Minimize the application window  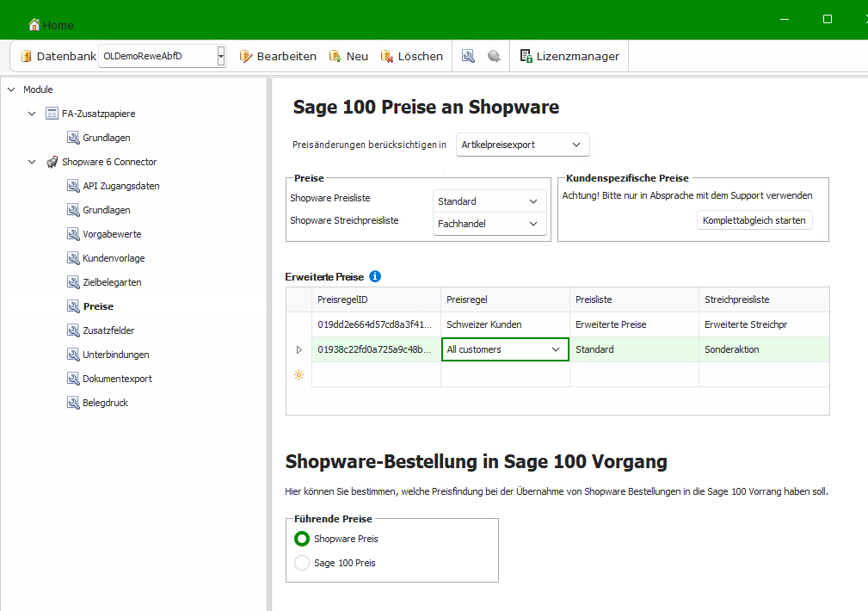(785, 19)
